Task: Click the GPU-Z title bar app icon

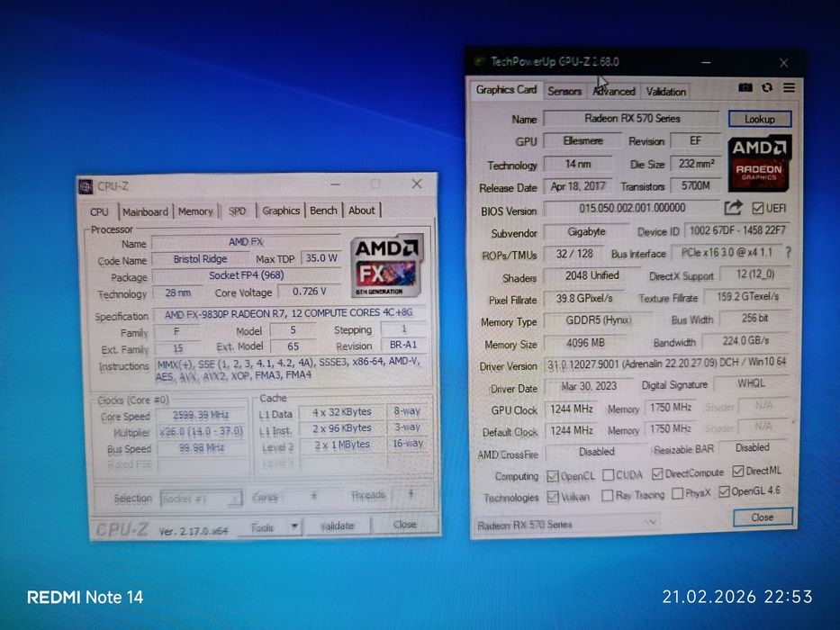Action: click(480, 61)
